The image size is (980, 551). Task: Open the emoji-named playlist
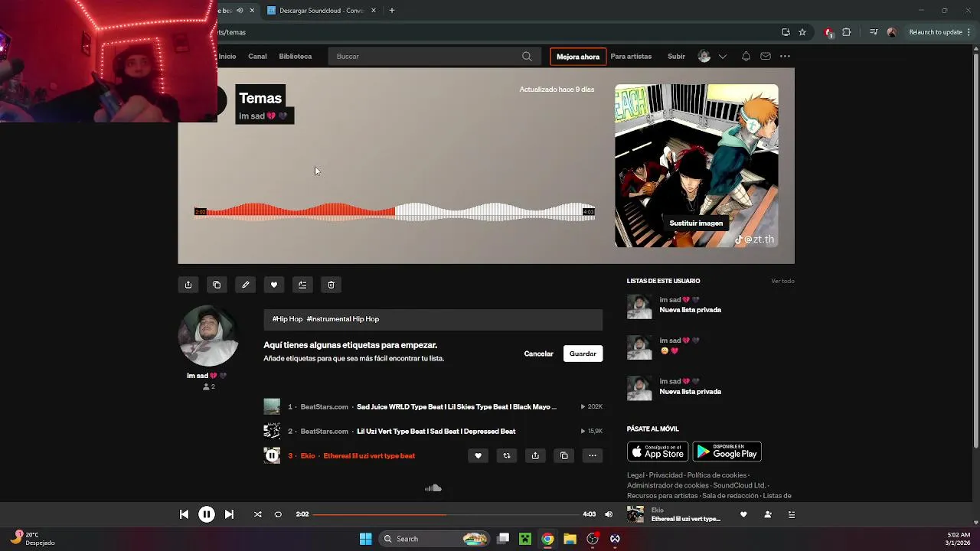pyautogui.click(x=669, y=350)
